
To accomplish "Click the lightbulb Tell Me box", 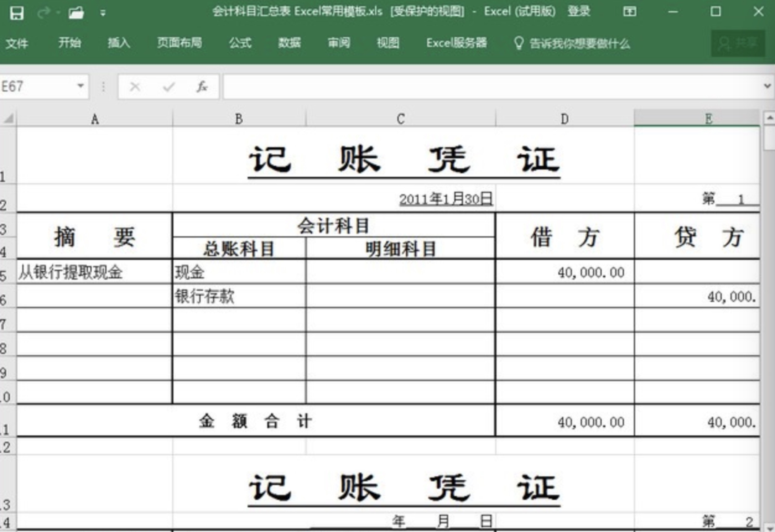I will [572, 43].
